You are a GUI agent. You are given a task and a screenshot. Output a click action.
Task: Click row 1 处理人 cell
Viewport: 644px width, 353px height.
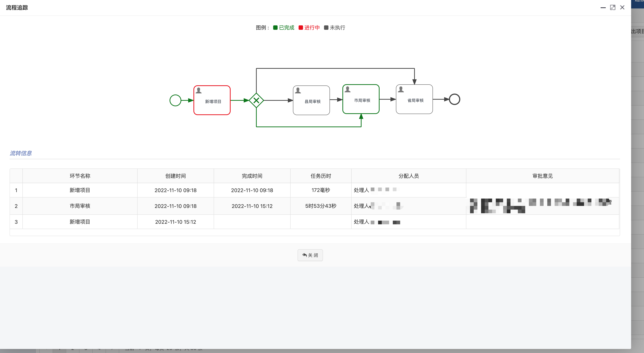(x=408, y=190)
